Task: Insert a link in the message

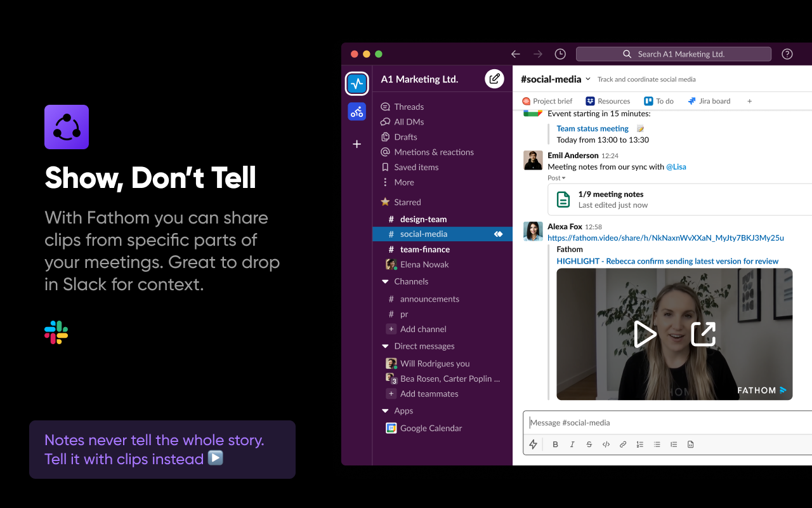Action: pos(623,444)
